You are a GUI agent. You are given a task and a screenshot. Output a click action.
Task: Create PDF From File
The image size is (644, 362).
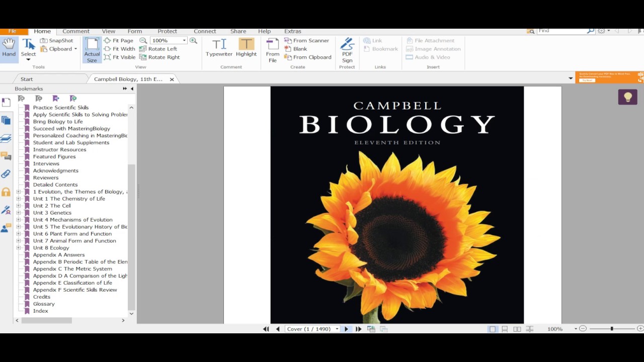[x=273, y=50]
